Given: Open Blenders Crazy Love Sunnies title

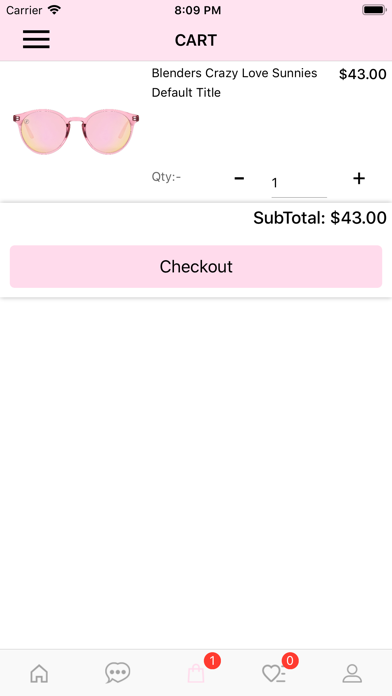Looking at the screenshot, I should [x=234, y=73].
